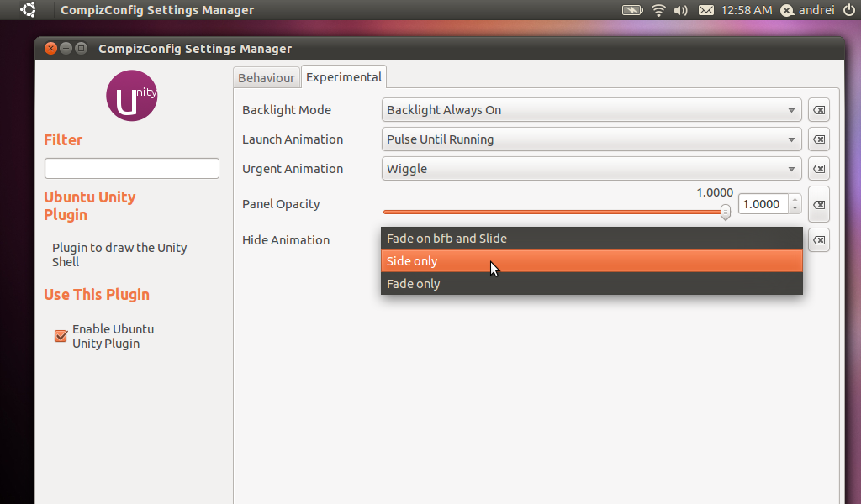Choose the Side only option

click(x=591, y=261)
